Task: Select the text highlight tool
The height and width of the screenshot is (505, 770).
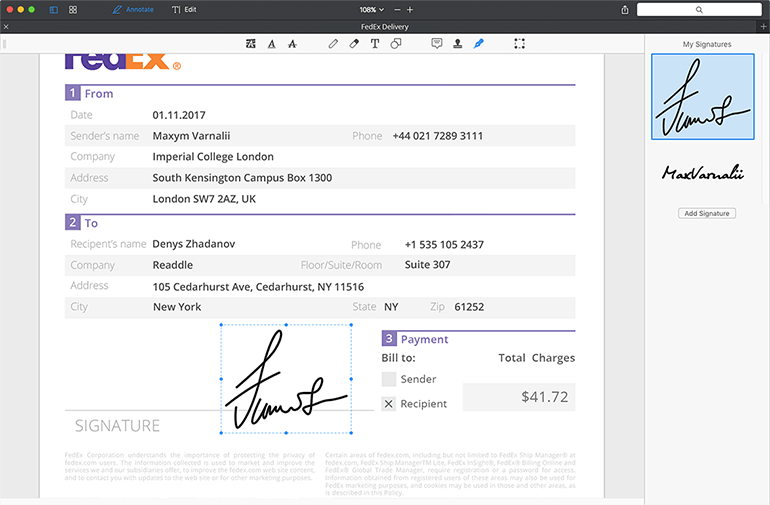Action: pyautogui.click(x=250, y=44)
